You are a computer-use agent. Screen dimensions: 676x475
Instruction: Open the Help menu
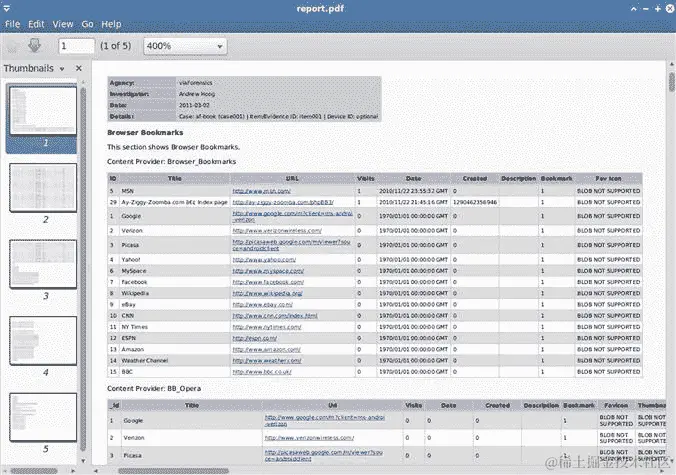pos(111,24)
